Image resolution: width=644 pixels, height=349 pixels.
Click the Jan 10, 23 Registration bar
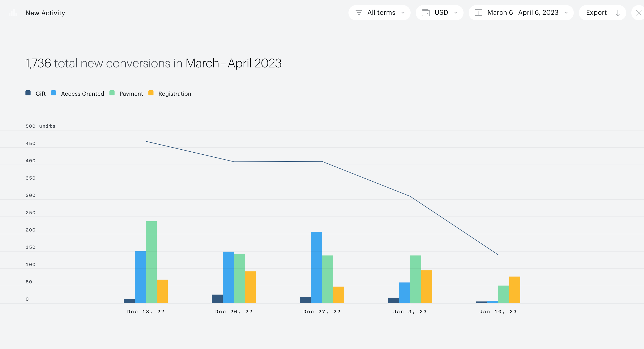514,290
